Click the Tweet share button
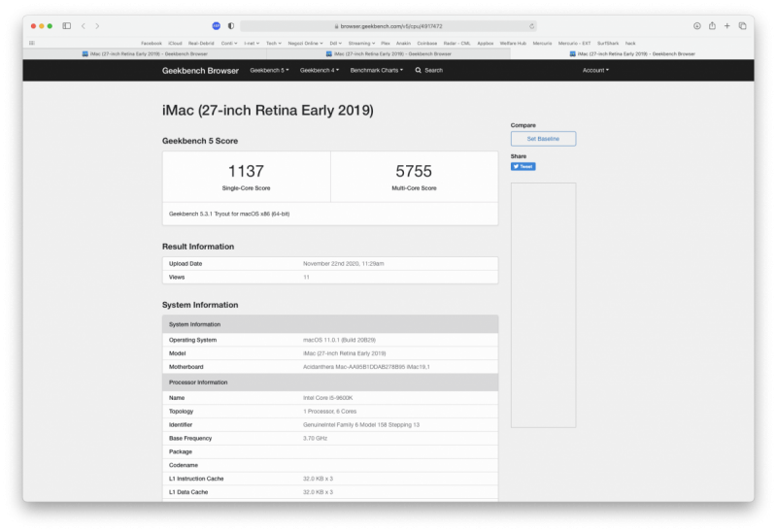The height and width of the screenshot is (532, 777). point(523,166)
